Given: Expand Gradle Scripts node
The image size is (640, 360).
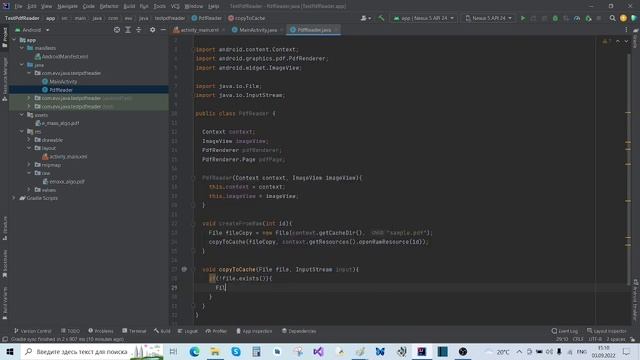Looking at the screenshot, I should coord(14,198).
